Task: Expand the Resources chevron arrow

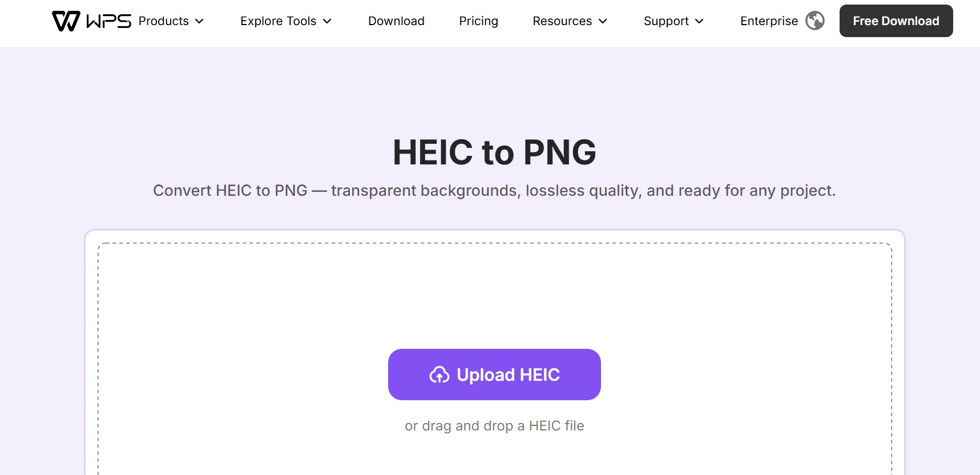Action: (x=603, y=21)
